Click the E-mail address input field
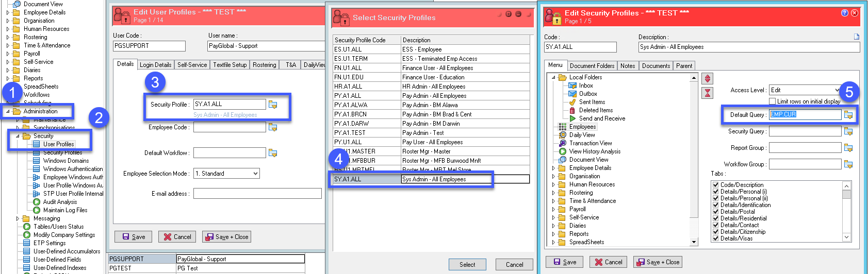Image resolution: width=868 pixels, height=274 pixels. (x=257, y=194)
